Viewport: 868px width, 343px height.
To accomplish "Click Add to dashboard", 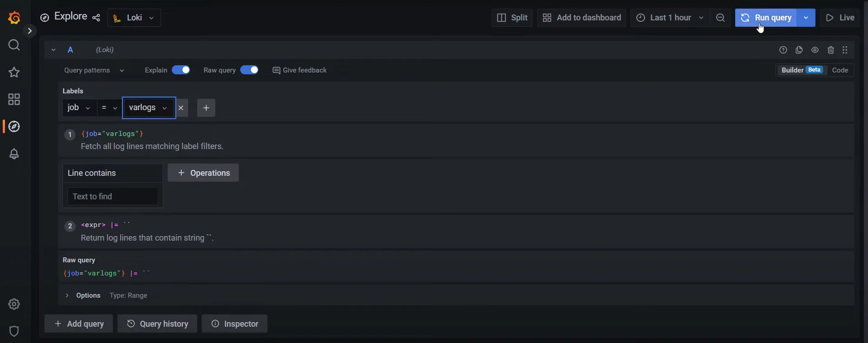I will [582, 18].
